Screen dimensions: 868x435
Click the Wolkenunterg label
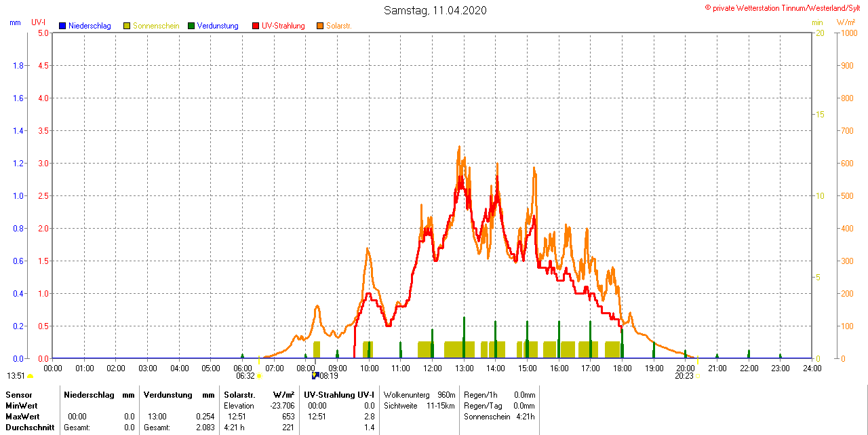[x=408, y=395]
